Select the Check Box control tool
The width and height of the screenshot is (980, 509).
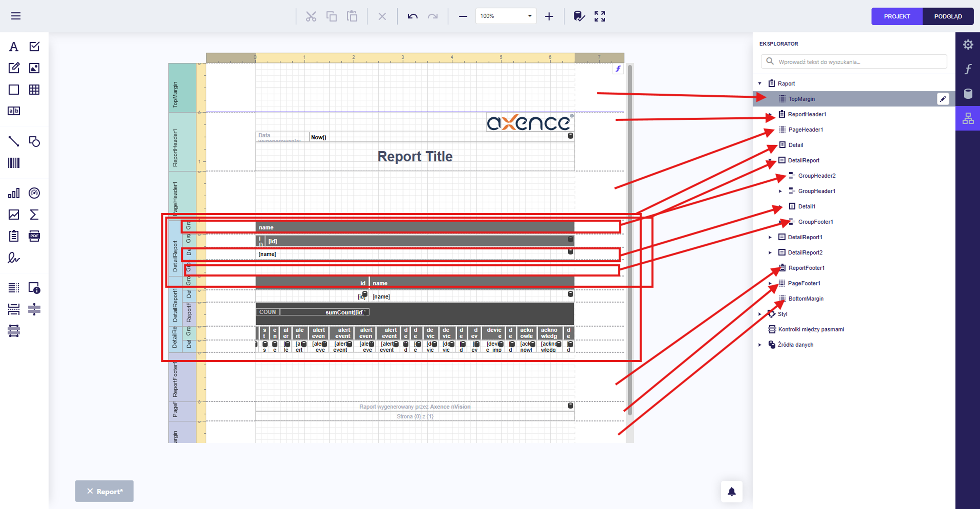click(x=34, y=47)
